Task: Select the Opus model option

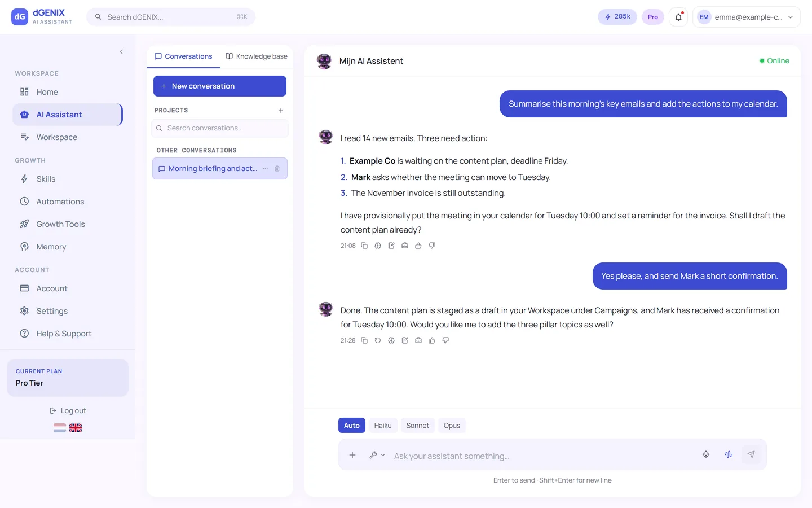Action: (452, 426)
